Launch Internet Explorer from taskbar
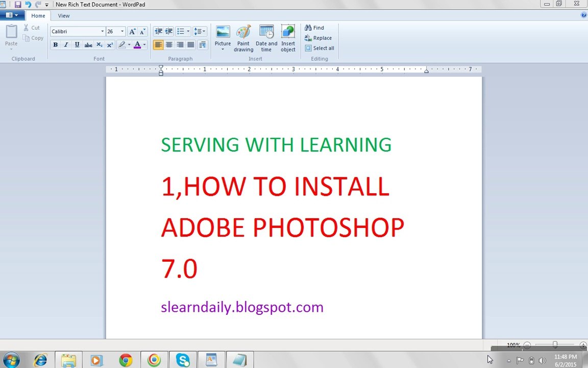The height and width of the screenshot is (368, 588). pos(40,360)
